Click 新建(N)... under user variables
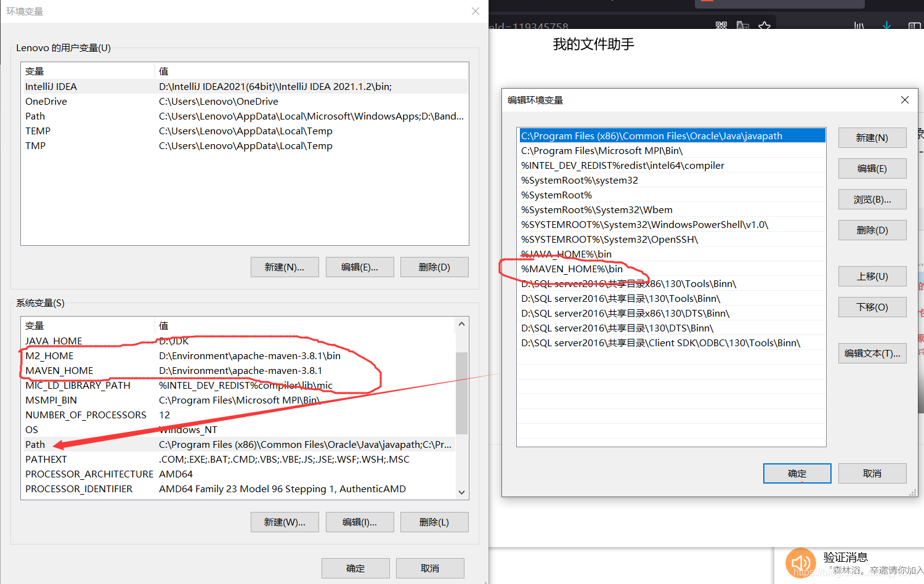The height and width of the screenshot is (584, 924). tap(285, 267)
